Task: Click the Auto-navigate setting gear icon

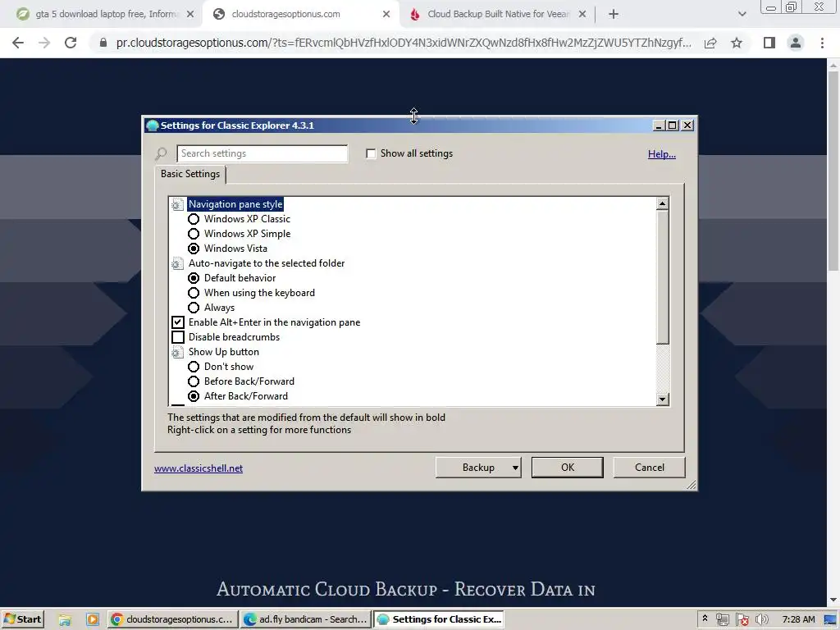Action: (177, 263)
